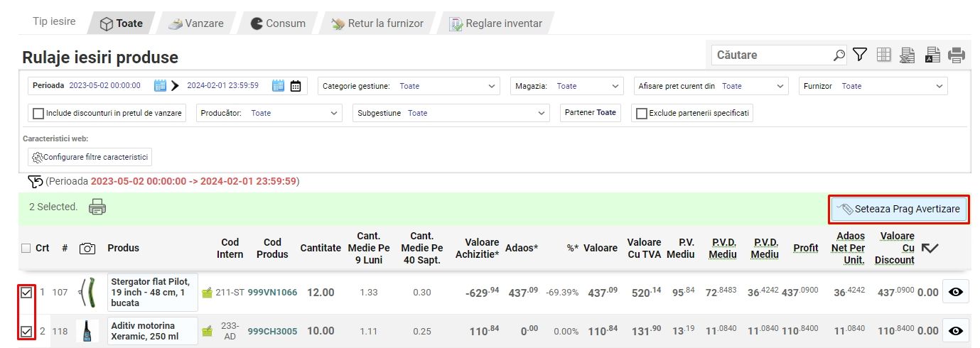Viewport: 980px width, 348px height.
Task: Click the print icon beside '2 Selected'
Action: pos(97,207)
